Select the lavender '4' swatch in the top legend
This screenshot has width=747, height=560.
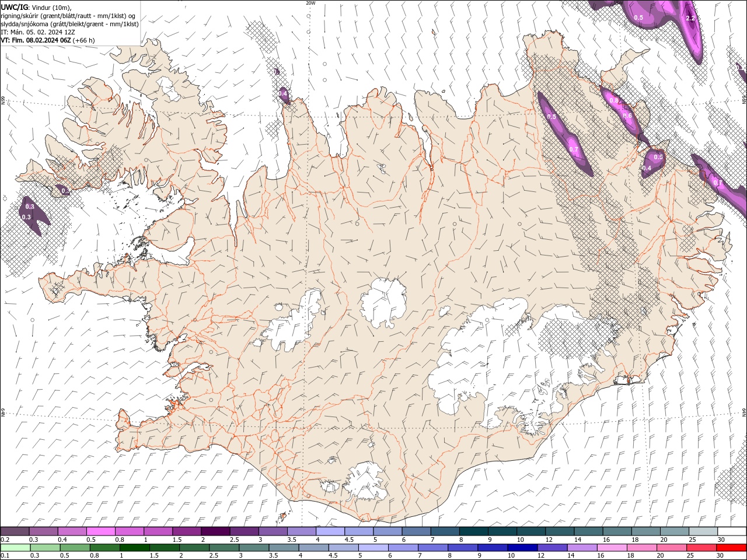tap(330, 531)
